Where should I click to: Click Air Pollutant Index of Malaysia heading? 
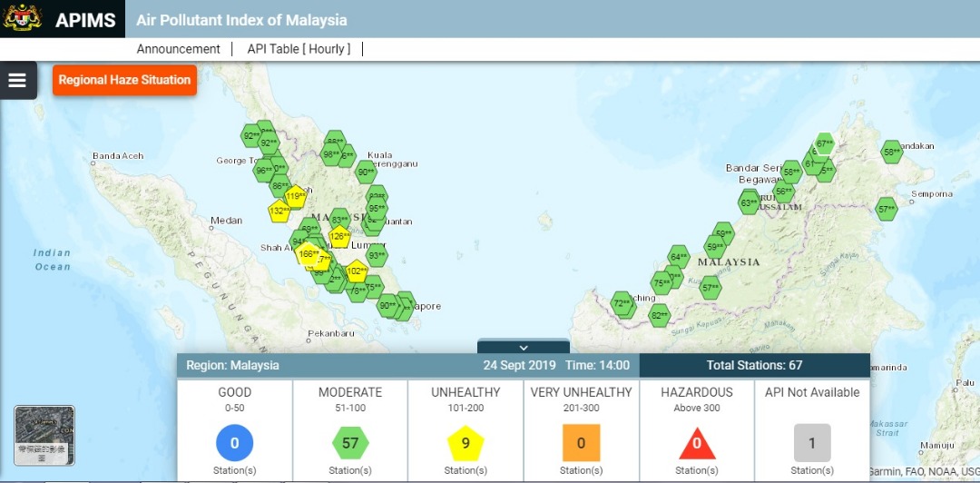pyautogui.click(x=241, y=20)
